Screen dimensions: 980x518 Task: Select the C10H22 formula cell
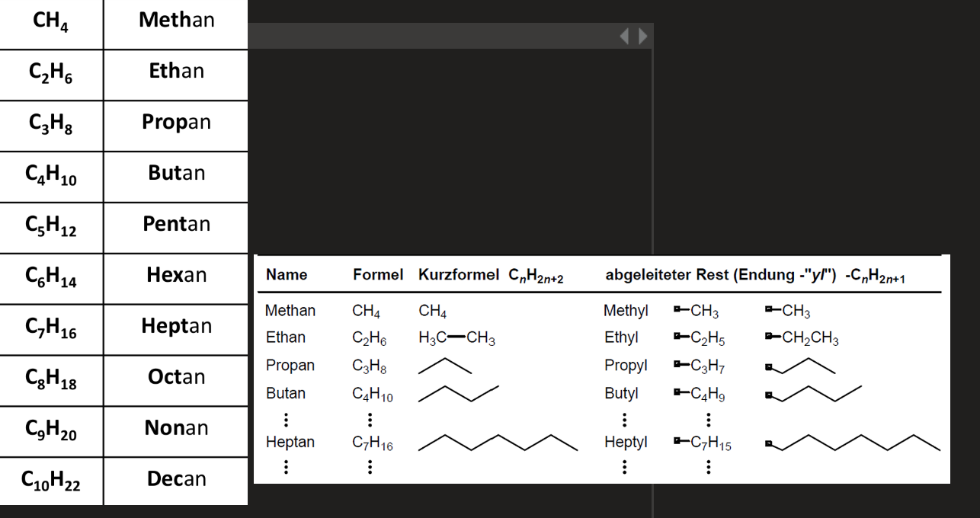(x=52, y=481)
